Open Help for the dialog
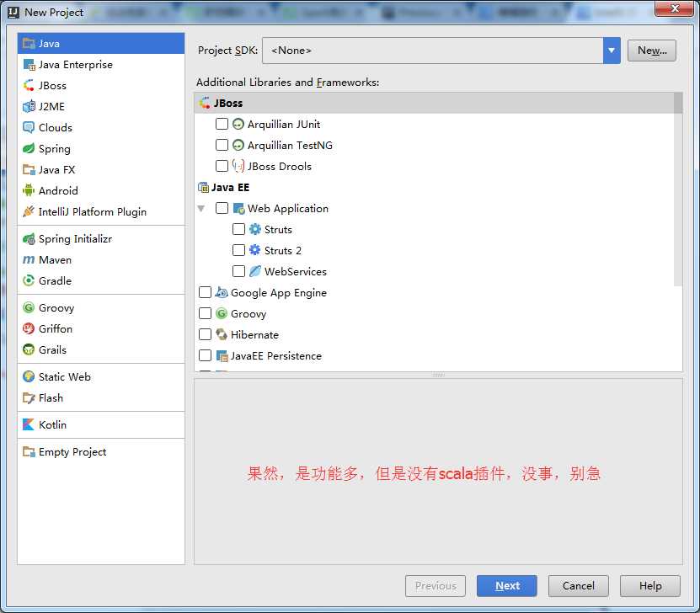This screenshot has height=613, width=700. (x=650, y=586)
